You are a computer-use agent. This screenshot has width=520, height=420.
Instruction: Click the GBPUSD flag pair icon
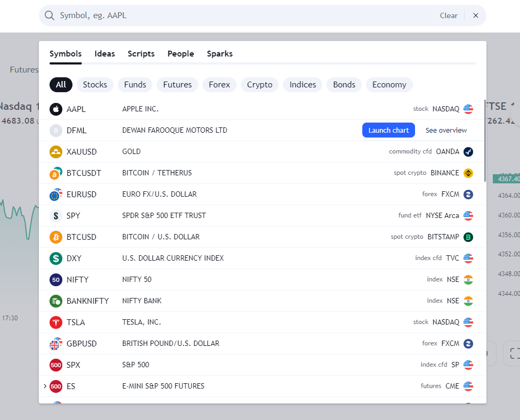[x=56, y=344]
